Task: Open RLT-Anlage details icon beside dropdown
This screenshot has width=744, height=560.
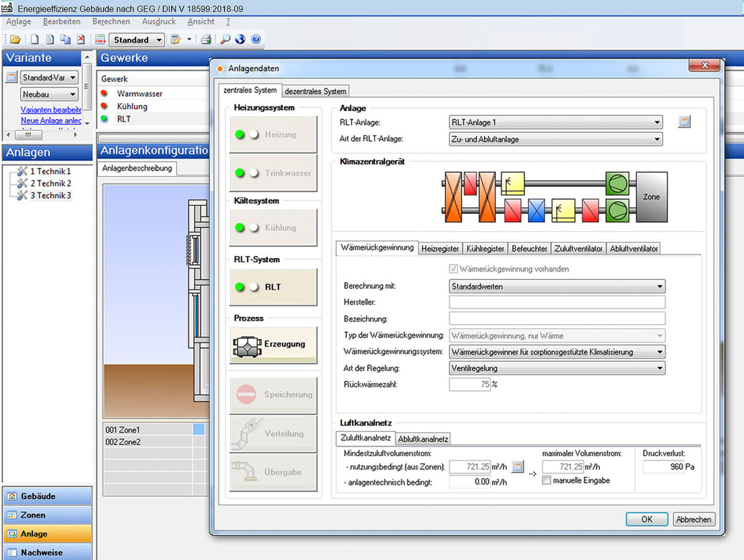Action: (684, 122)
